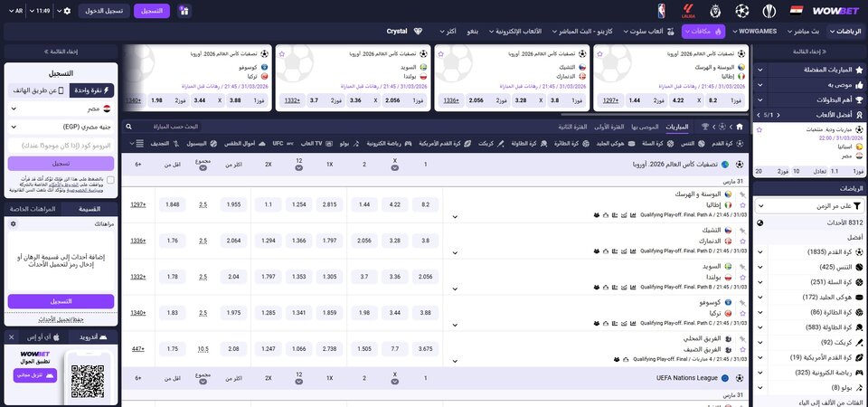Star the البوسنة و الهرسك featured card
Image resolution: width=868 pixels, height=407 pixels.
(600, 54)
